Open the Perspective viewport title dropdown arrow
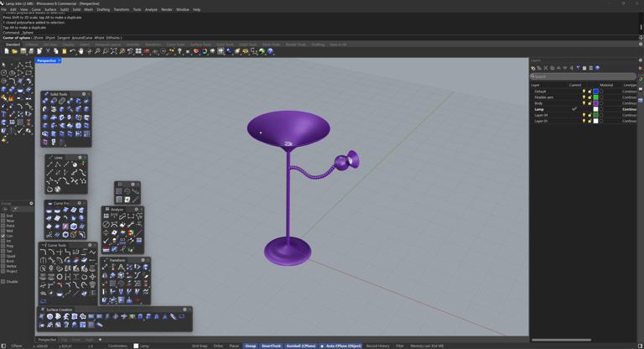This screenshot has width=644, height=349. point(60,60)
